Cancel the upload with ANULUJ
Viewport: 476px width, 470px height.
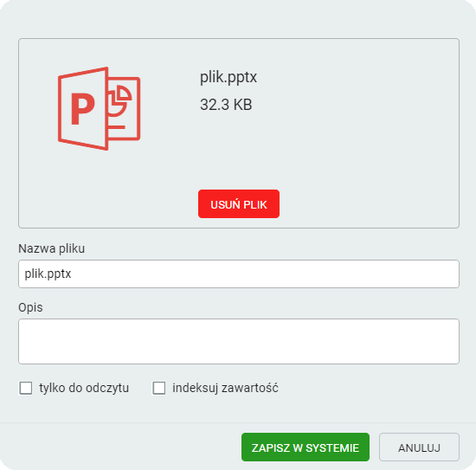pyautogui.click(x=419, y=447)
